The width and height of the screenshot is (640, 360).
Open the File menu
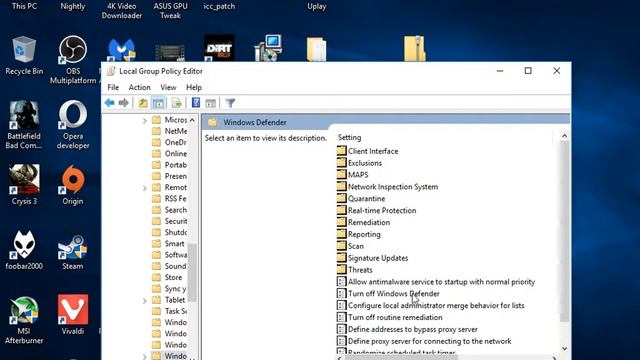[x=113, y=87]
